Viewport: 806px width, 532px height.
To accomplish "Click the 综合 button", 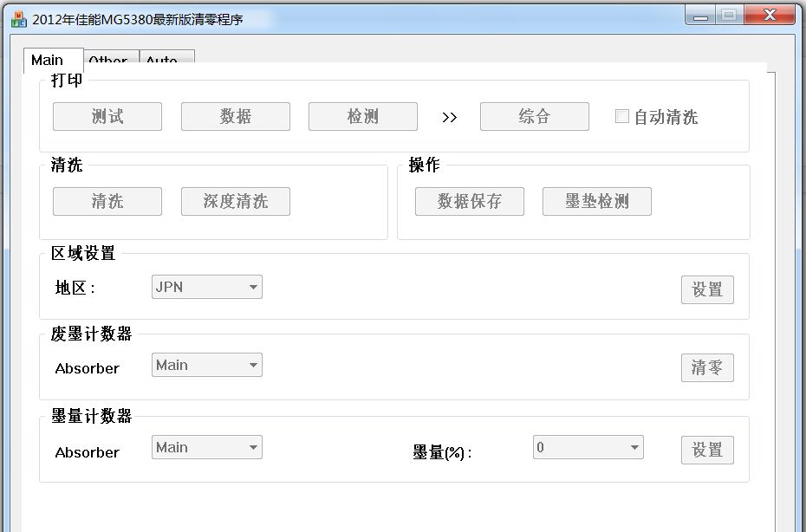I will [x=535, y=117].
